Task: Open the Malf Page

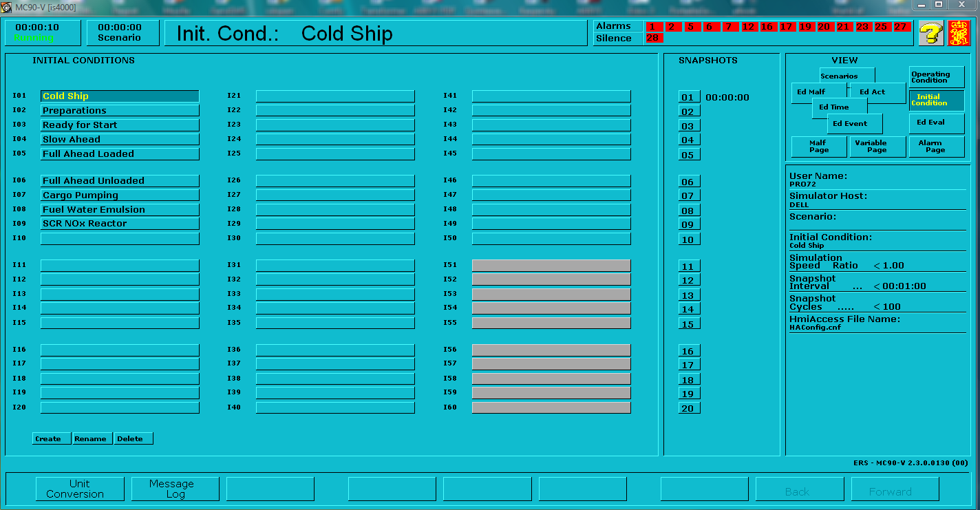Action: click(818, 147)
